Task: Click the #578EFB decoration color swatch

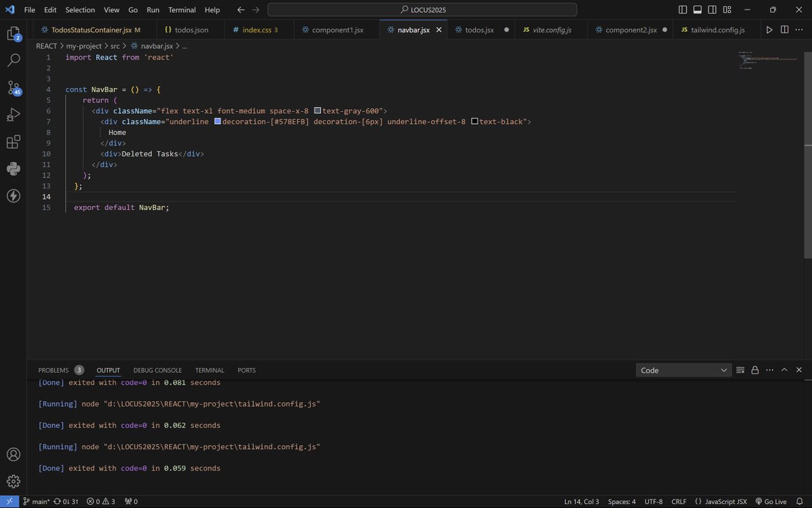Action: [217, 122]
